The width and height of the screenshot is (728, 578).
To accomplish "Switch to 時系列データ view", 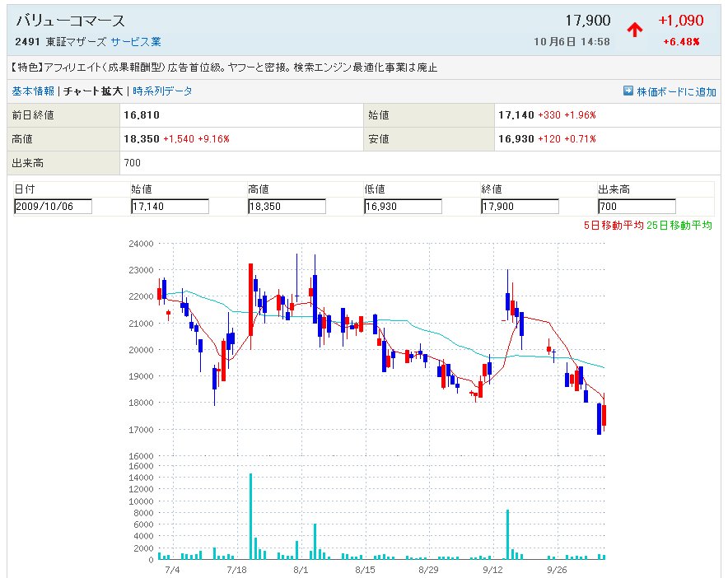I will click(x=162, y=91).
